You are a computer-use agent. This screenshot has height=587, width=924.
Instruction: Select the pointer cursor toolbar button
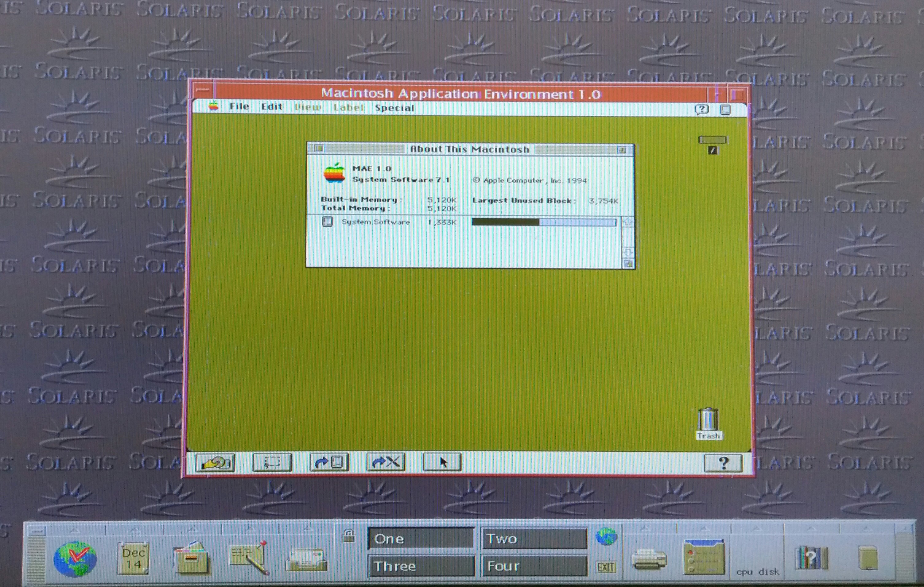[x=442, y=462]
